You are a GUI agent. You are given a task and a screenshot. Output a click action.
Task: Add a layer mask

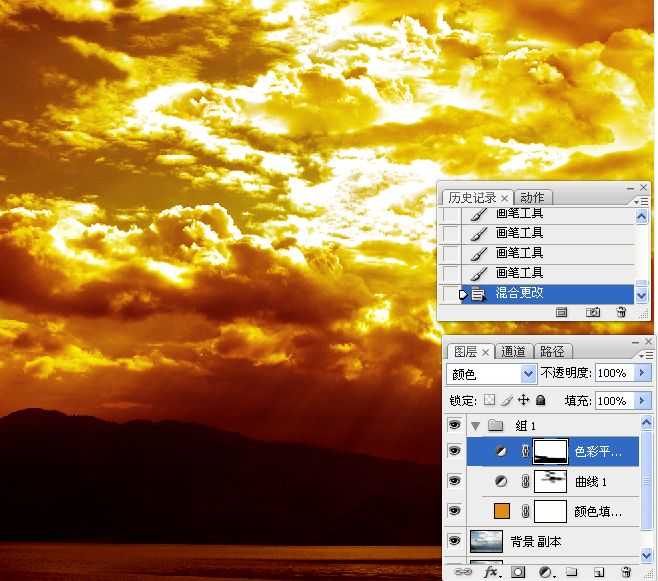[x=518, y=572]
